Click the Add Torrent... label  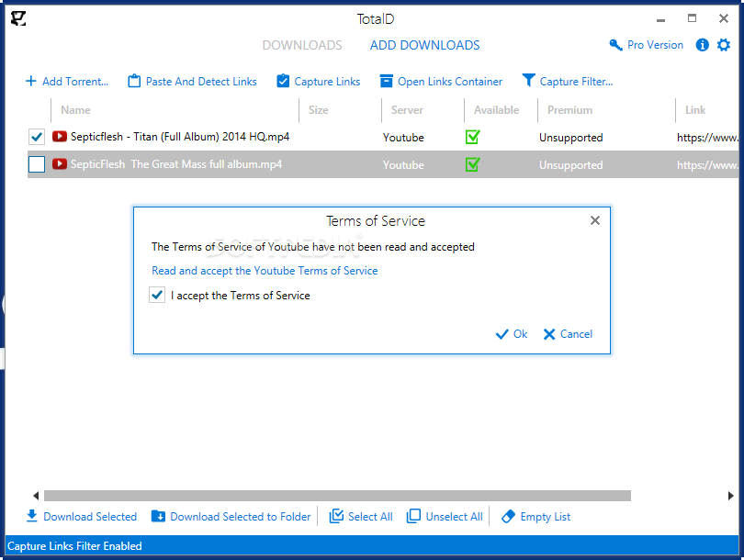pos(75,82)
